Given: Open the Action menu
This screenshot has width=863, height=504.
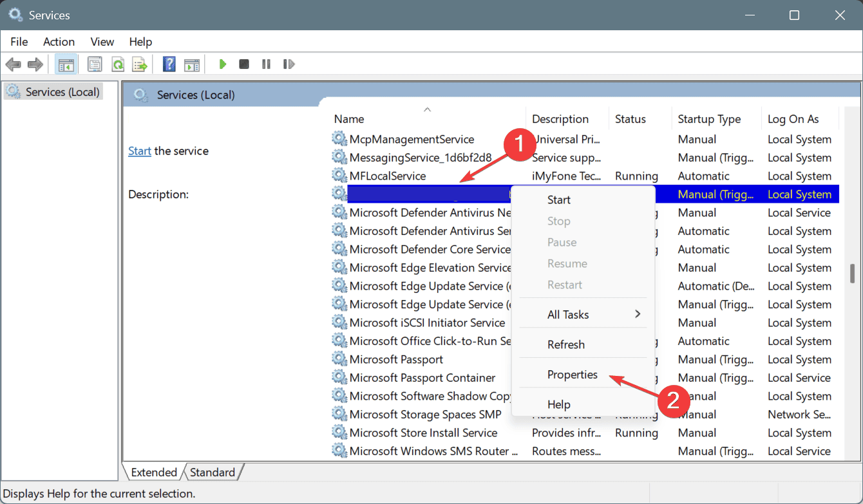Looking at the screenshot, I should tap(59, 42).
